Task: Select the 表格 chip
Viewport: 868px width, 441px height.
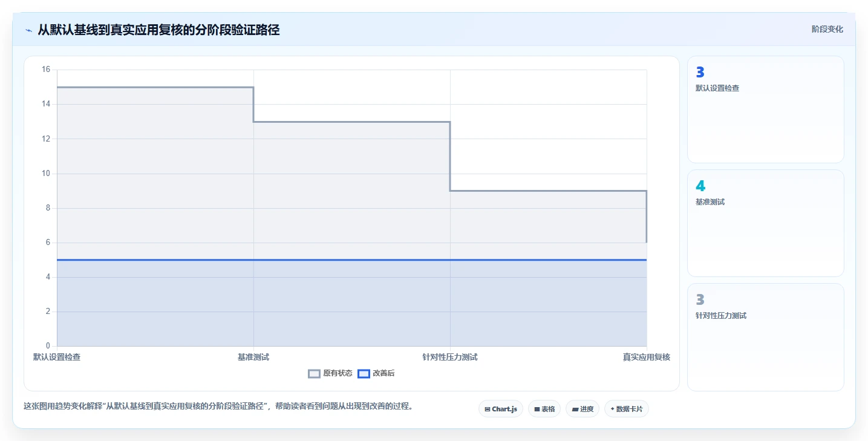Action: [x=544, y=409]
